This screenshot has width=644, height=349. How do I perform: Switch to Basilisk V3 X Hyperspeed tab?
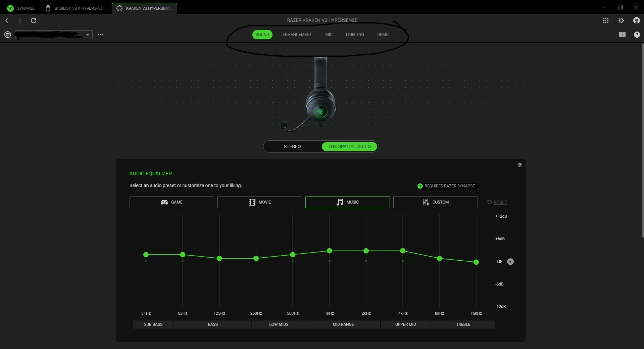[x=76, y=8]
